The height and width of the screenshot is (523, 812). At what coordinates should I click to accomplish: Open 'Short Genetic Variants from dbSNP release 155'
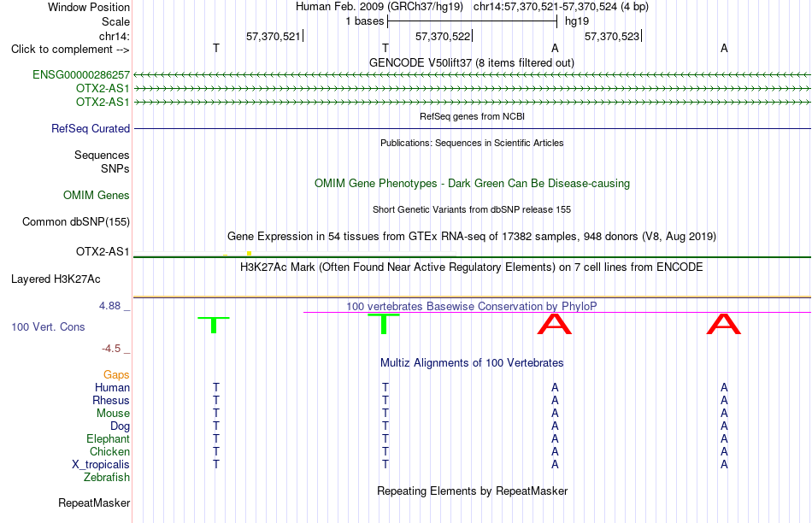[x=472, y=209]
